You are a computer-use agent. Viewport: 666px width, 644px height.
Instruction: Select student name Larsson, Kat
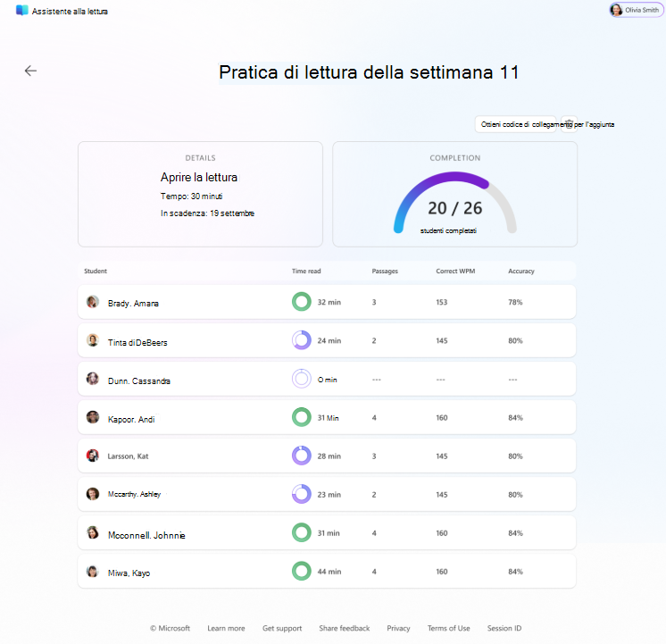pos(128,456)
